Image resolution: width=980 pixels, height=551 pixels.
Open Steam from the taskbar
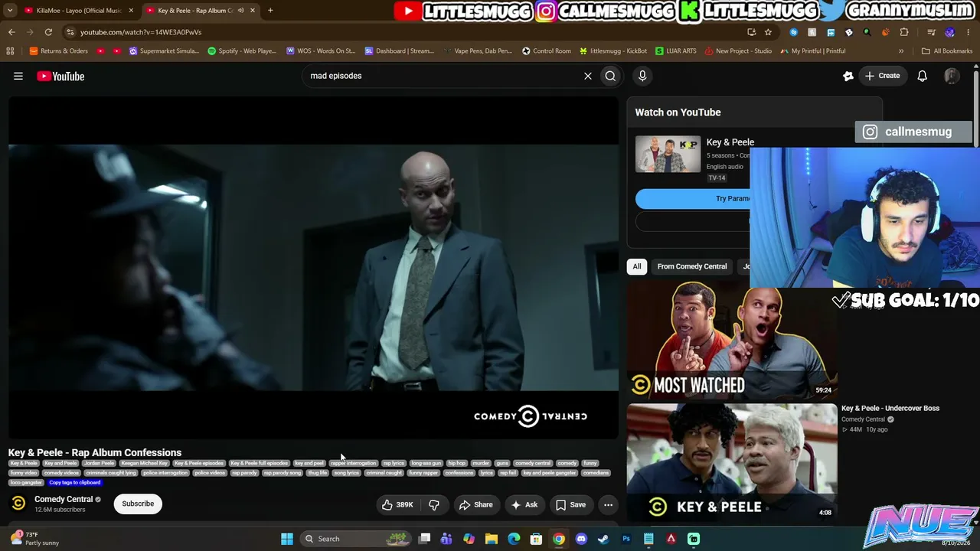click(x=603, y=539)
